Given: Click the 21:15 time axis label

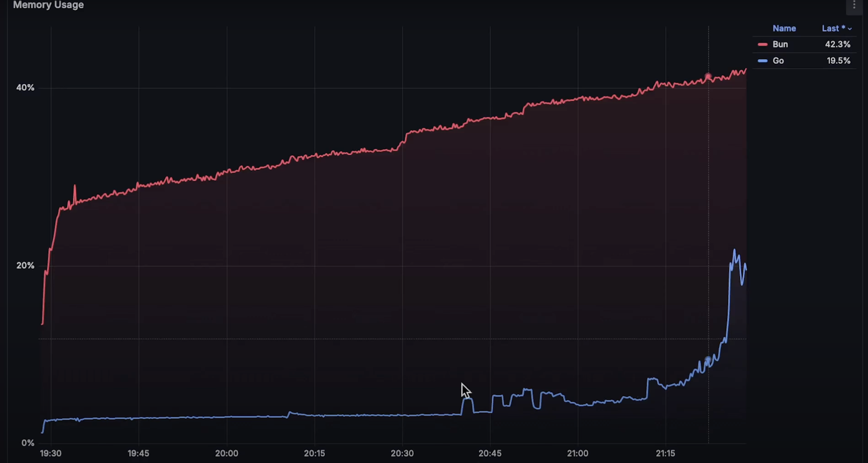Looking at the screenshot, I should [665, 453].
